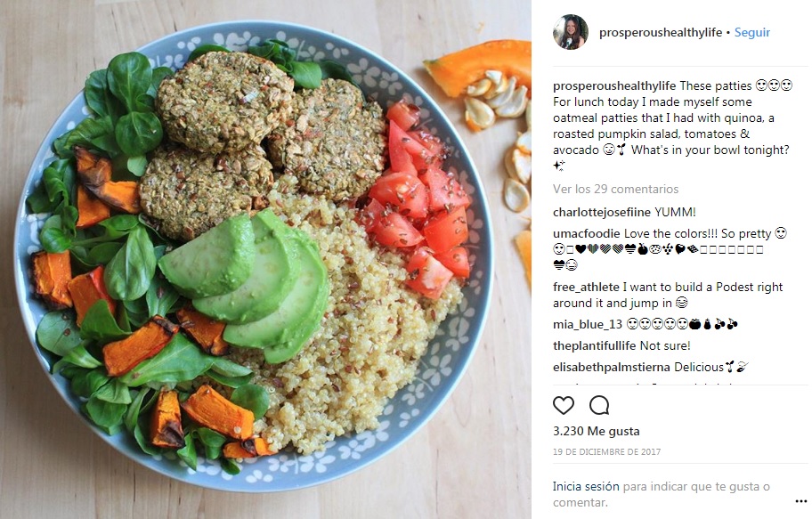Click the food bowl photo
812x519 pixels.
click(265, 260)
